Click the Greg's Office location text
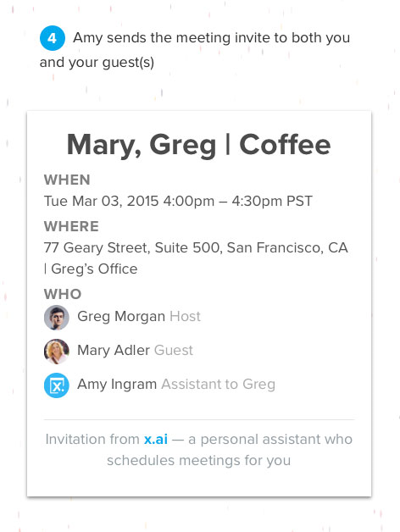Screen dimensions: 400x532 (94, 269)
